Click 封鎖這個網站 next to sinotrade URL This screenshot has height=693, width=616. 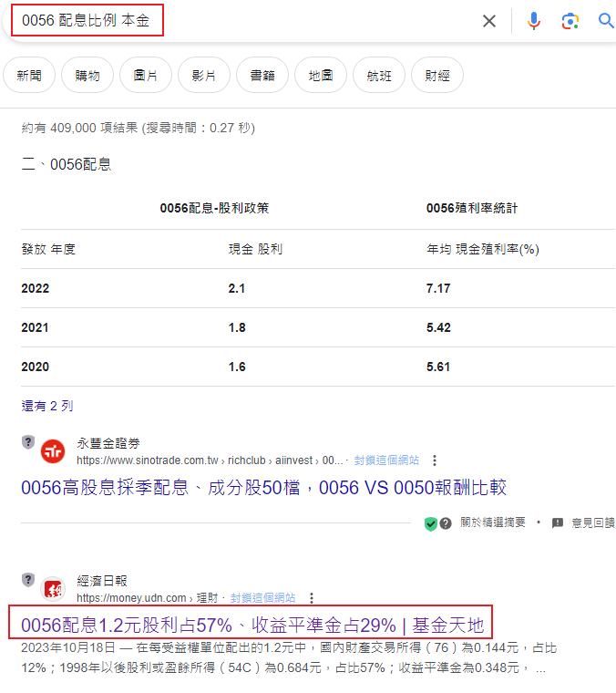click(x=386, y=460)
